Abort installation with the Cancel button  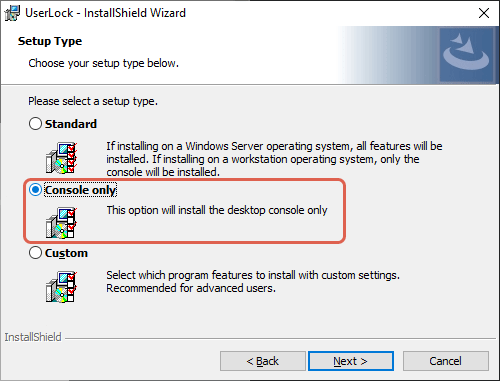446,361
